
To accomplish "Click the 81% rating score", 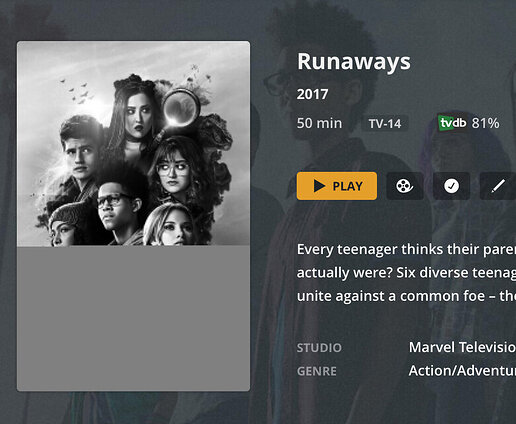I will (x=485, y=123).
